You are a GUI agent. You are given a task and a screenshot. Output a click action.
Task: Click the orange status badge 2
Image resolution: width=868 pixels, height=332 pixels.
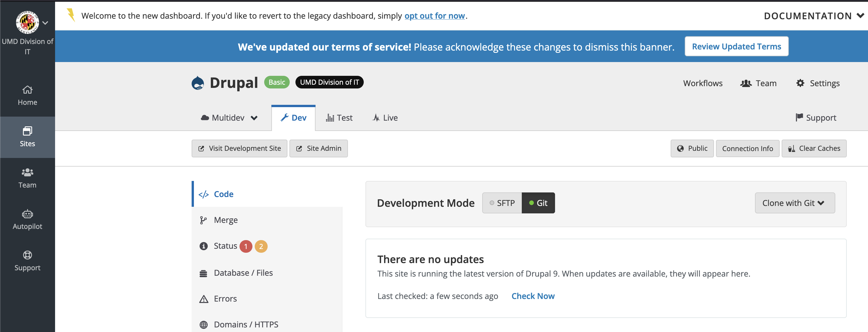[x=261, y=246]
